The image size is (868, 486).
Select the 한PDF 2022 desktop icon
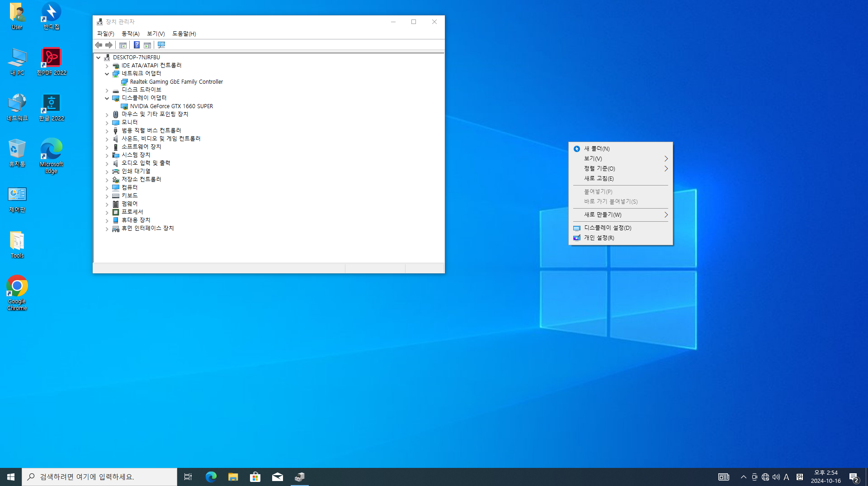[52, 62]
